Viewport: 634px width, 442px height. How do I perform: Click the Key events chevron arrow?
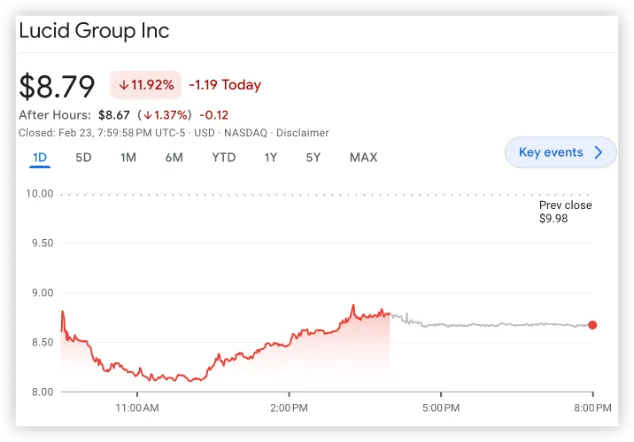[598, 153]
